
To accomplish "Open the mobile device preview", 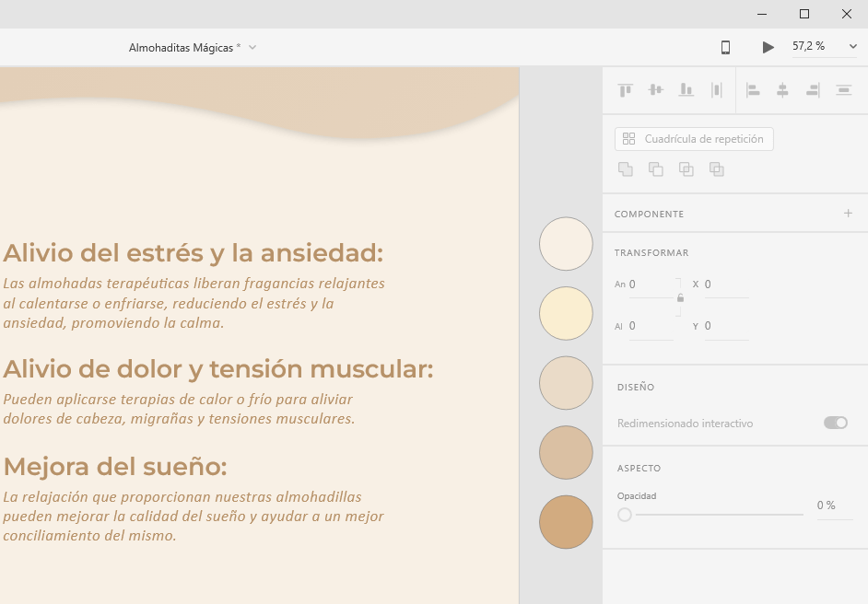I will pos(725,47).
